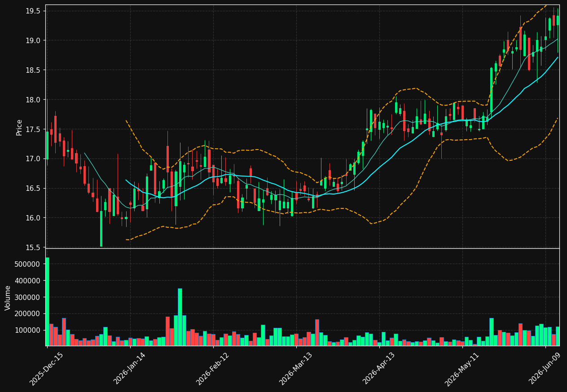
Task: Click the 2025-Dec-15 date label
Action: point(46,369)
